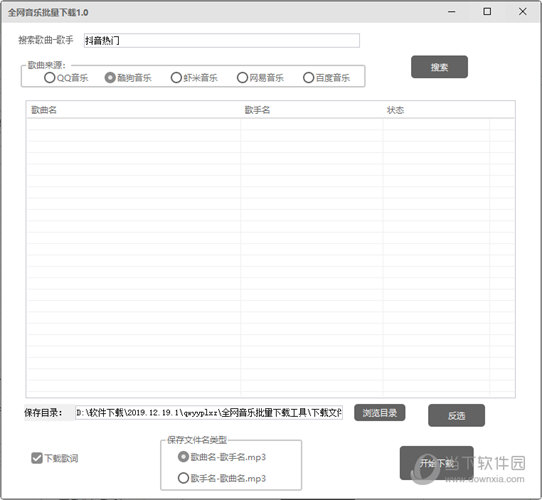The height and width of the screenshot is (500, 542).
Task: Focus the song-singer search input field
Action: click(222, 40)
